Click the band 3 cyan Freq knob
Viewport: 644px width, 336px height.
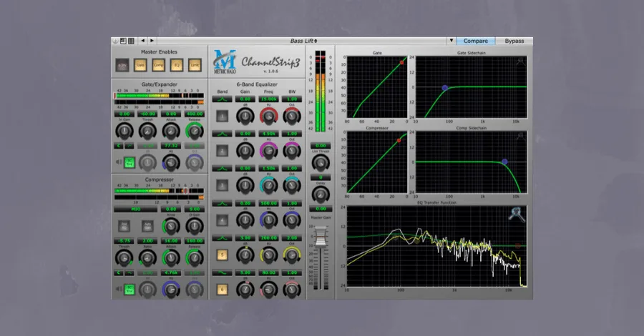point(268,186)
